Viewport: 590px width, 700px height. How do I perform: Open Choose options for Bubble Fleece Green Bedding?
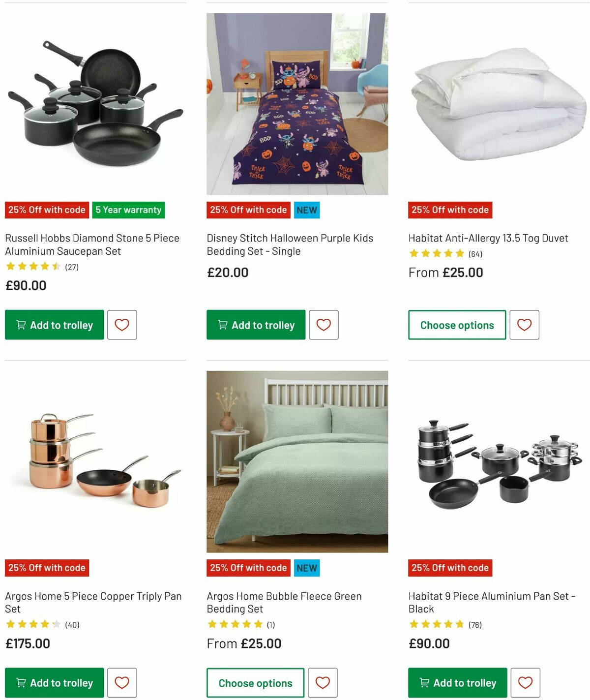(255, 682)
